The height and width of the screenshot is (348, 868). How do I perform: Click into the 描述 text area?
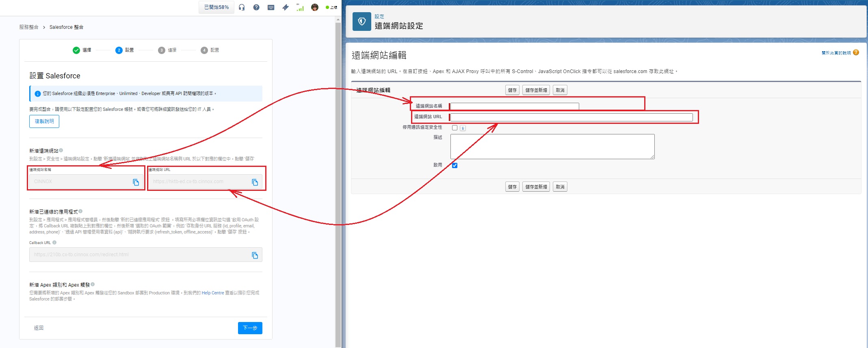(x=552, y=147)
